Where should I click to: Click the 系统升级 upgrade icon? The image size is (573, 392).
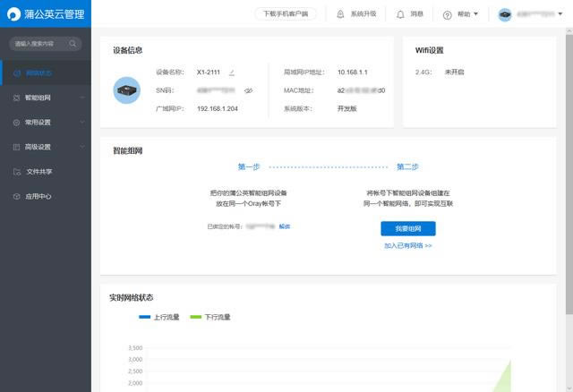point(340,14)
